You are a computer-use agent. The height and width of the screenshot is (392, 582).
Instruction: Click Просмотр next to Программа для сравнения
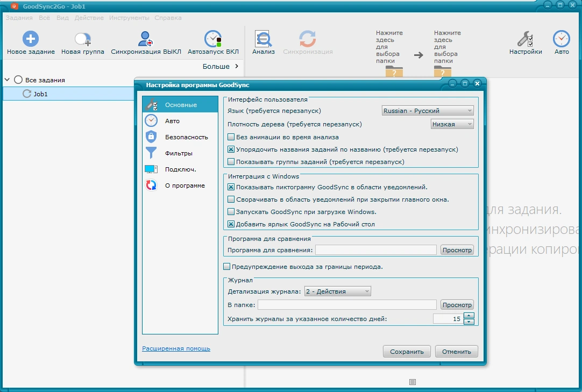[457, 250]
